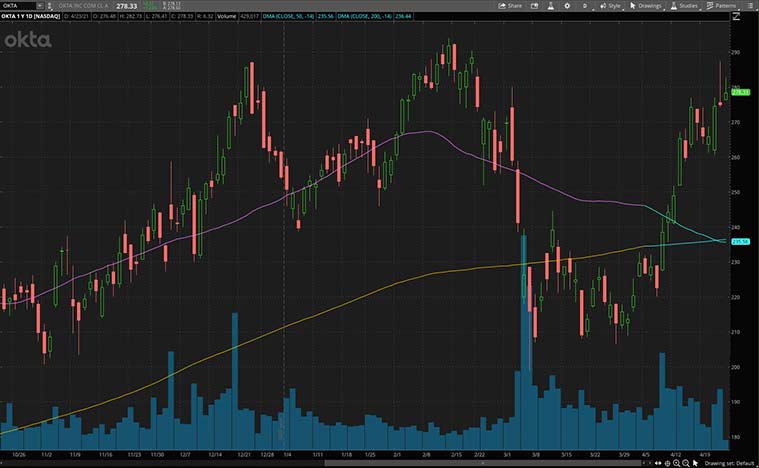Open the Drawings tool menu
The image size is (759, 468).
click(x=647, y=5)
